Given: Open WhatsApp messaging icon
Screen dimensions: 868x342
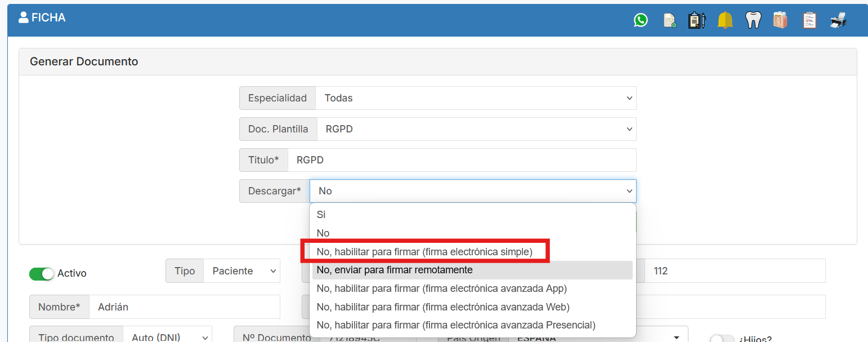Looking at the screenshot, I should point(641,20).
